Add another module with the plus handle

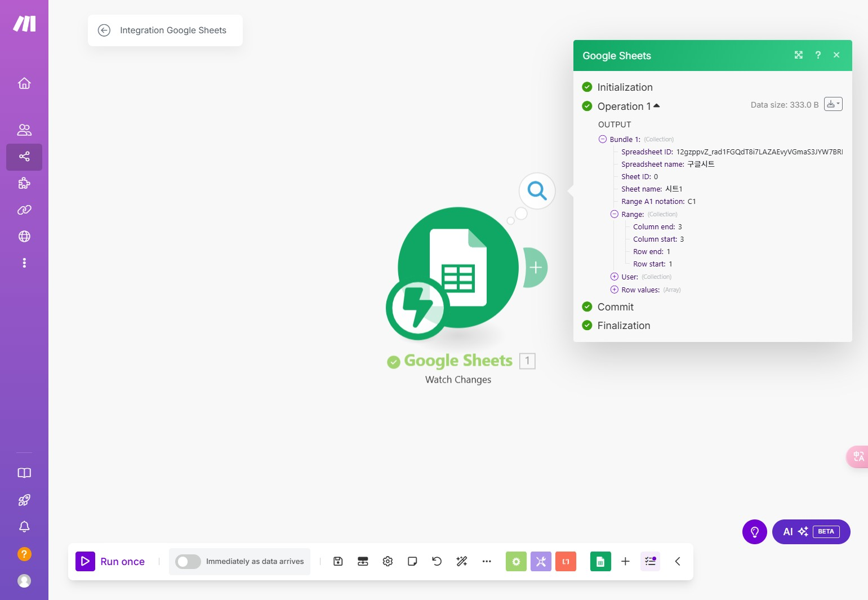click(536, 268)
